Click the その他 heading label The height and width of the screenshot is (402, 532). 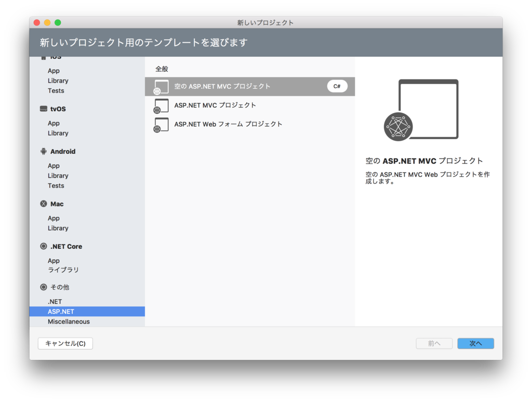(60, 287)
